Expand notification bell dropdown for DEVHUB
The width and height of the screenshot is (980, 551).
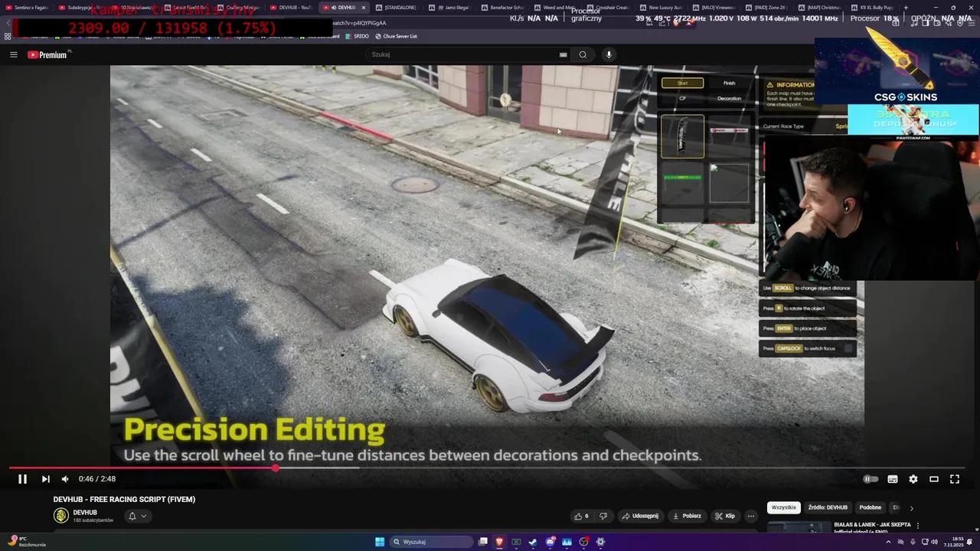[137, 516]
